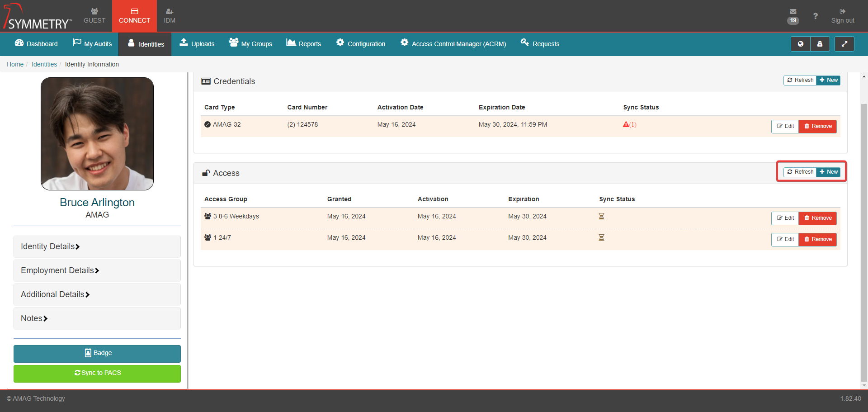Open the messages envelope icon with 19 badge
This screenshot has width=868, height=412.
(793, 16)
